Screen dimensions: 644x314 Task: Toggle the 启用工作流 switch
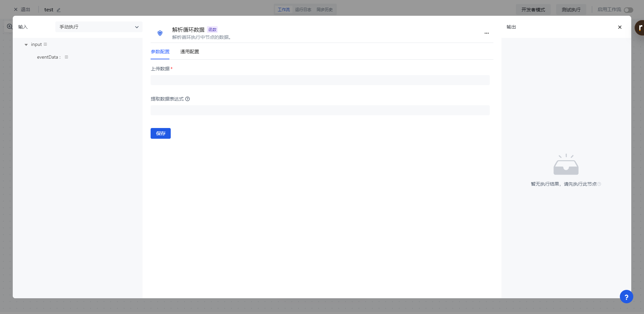pos(628,10)
